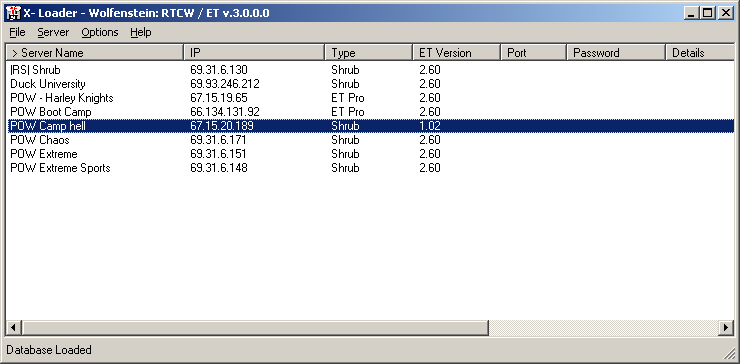
Task: Click the Port column header
Action: (533, 52)
